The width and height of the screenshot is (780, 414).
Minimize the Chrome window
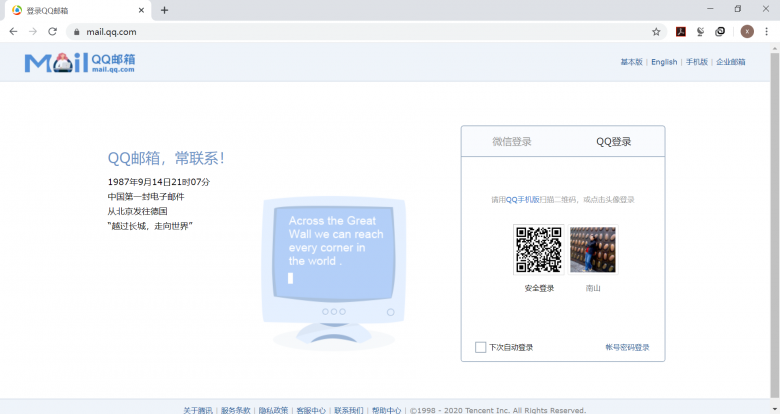(x=710, y=9)
